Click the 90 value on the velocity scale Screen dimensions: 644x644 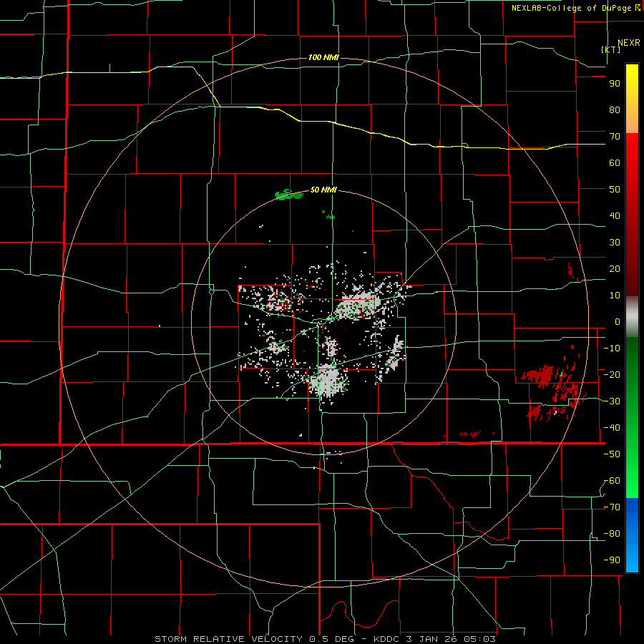click(615, 84)
